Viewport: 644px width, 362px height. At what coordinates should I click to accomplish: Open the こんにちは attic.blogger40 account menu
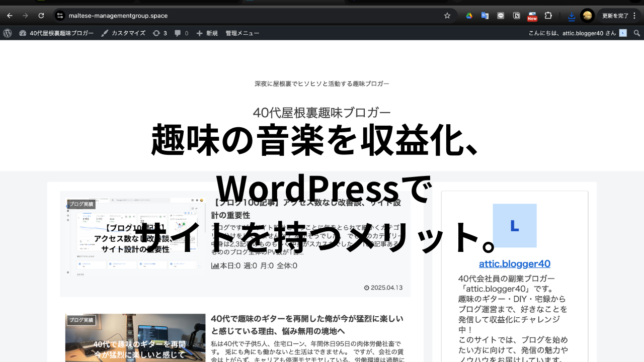[x=578, y=33]
